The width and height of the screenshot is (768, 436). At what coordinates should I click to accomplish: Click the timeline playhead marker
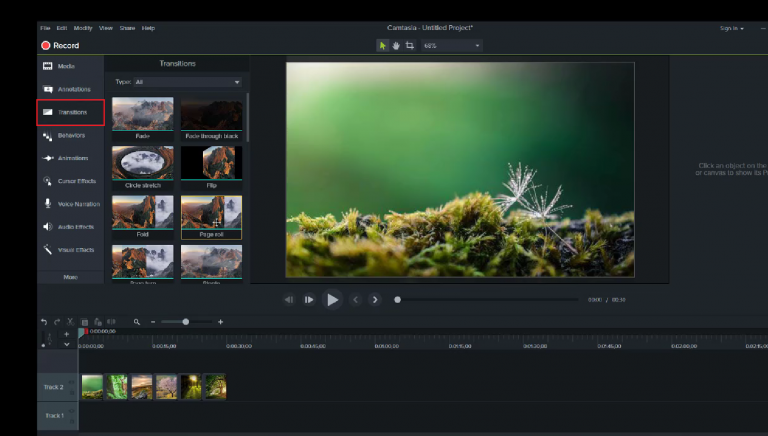(x=81, y=333)
